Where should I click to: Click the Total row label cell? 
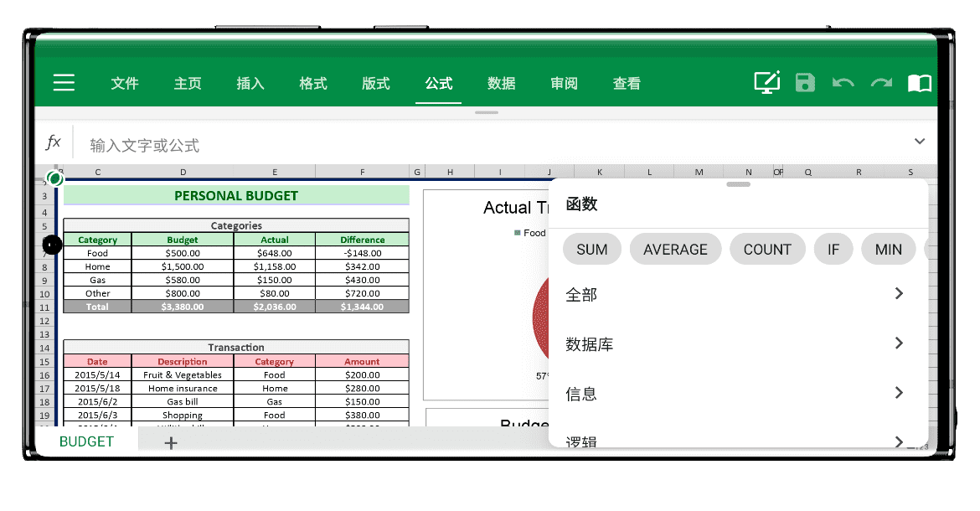point(97,307)
